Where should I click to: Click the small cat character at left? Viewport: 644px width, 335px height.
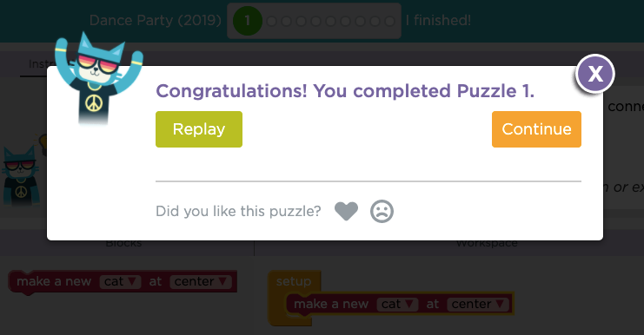(21, 175)
